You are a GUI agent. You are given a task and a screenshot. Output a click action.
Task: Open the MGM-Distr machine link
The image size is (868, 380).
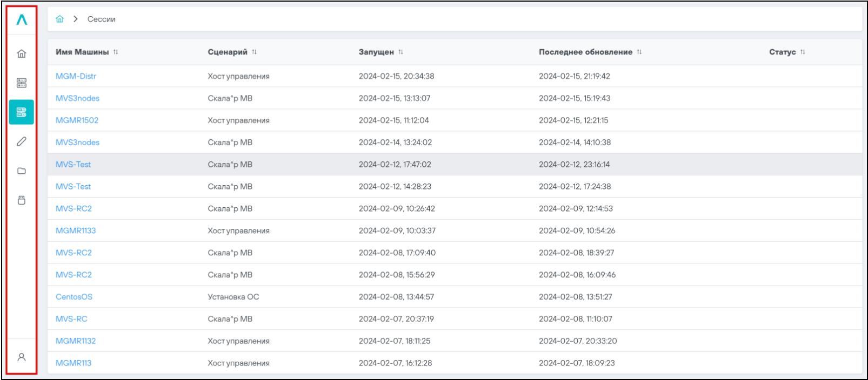coord(76,76)
